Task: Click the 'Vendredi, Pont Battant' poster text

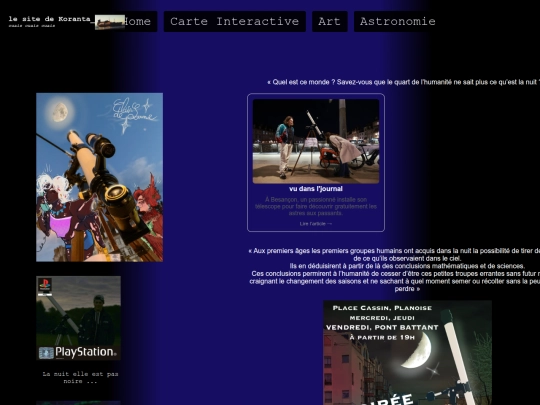Action: point(382,328)
